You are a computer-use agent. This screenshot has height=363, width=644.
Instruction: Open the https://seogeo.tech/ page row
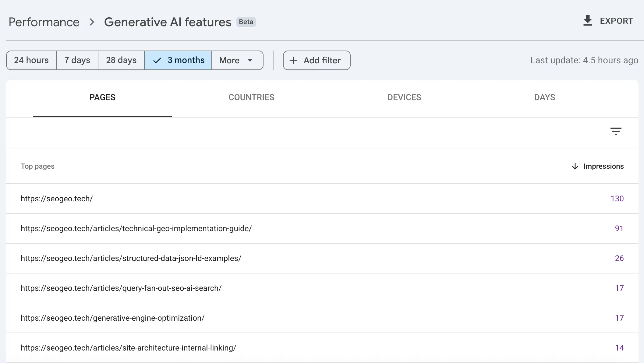tap(322, 199)
